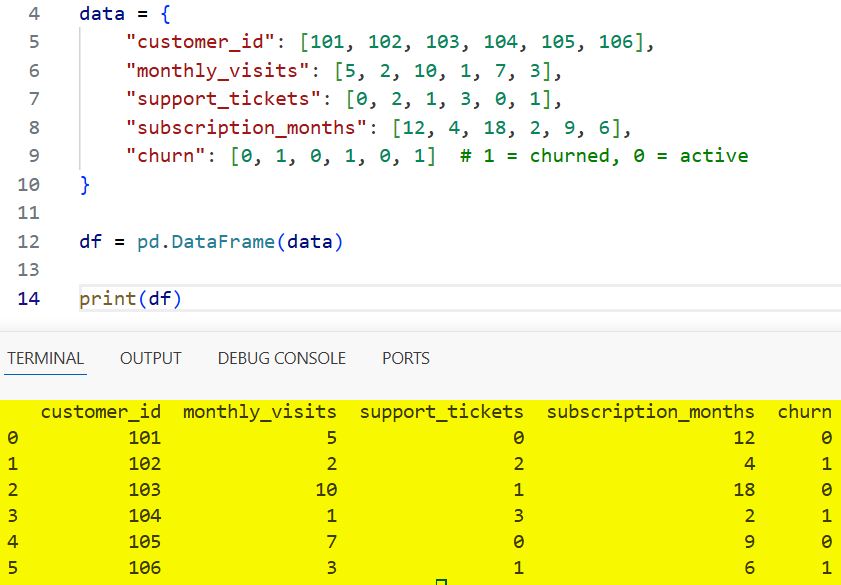841x585 pixels.
Task: Switch to the TERMINAL tab
Action: point(46,358)
